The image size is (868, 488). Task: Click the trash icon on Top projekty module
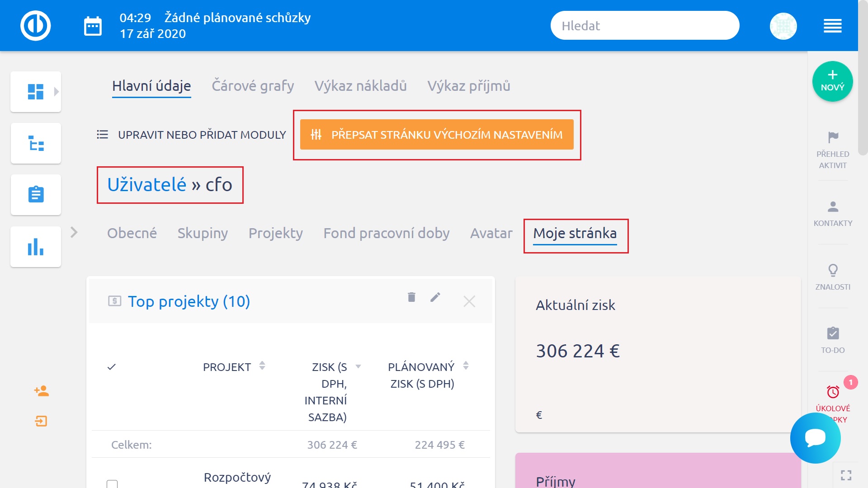(411, 297)
